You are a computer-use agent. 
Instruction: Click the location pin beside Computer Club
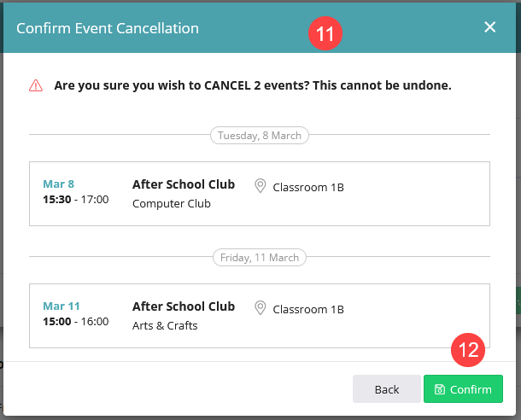[x=260, y=185]
